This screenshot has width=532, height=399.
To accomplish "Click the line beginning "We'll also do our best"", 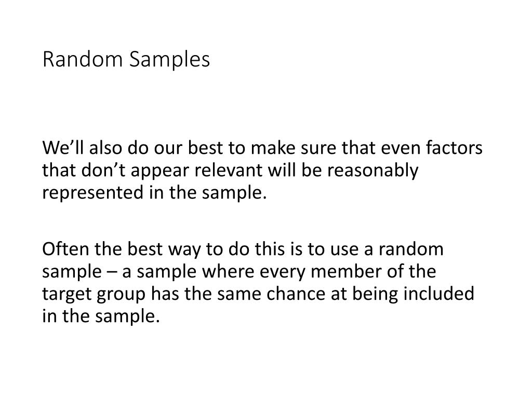I will pos(262,148).
